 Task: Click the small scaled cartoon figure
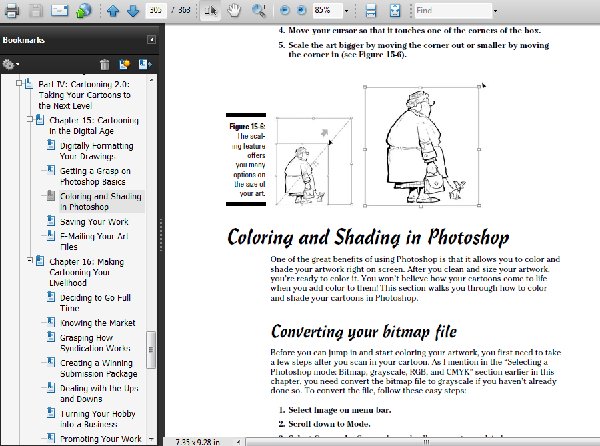tap(304, 175)
